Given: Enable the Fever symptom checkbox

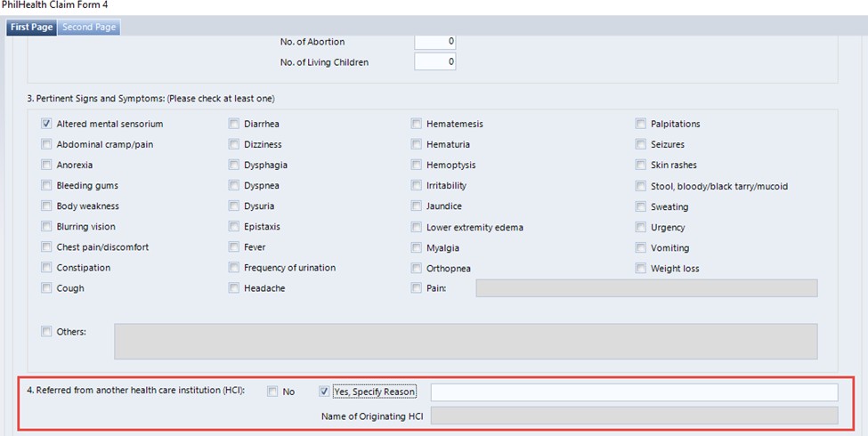Looking at the screenshot, I should (234, 247).
